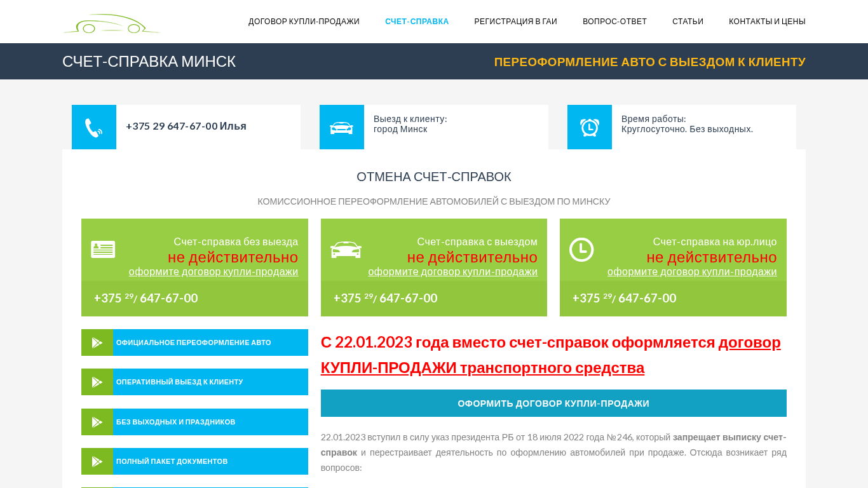
Task: Click не действительно under Счет-справка без выезда
Action: click(233, 257)
